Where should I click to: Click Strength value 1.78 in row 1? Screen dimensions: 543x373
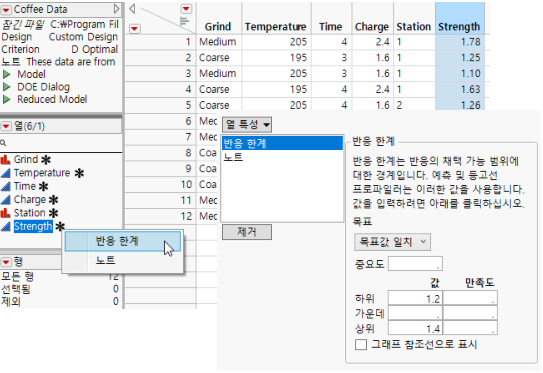click(460, 42)
